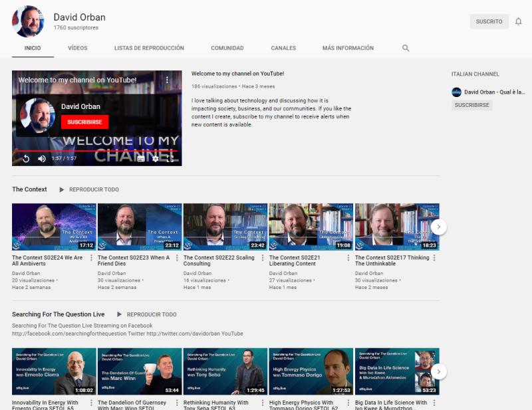Open options for Big Data In Life Science video
The height and width of the screenshot is (410, 532).
click(434, 403)
